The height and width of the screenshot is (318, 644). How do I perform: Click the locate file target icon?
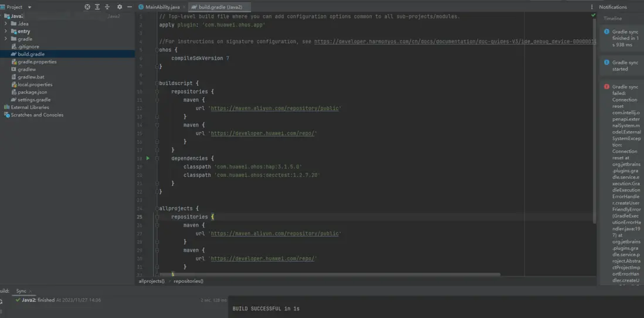tap(87, 7)
